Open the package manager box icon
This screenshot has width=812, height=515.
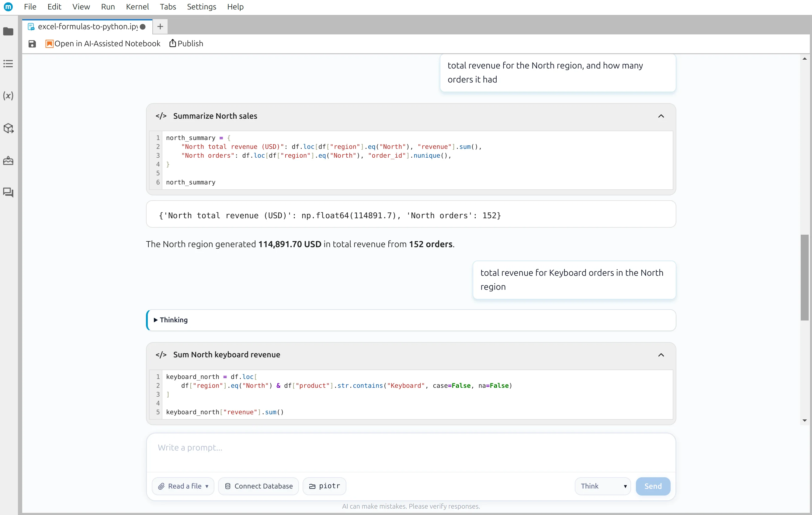(9, 128)
